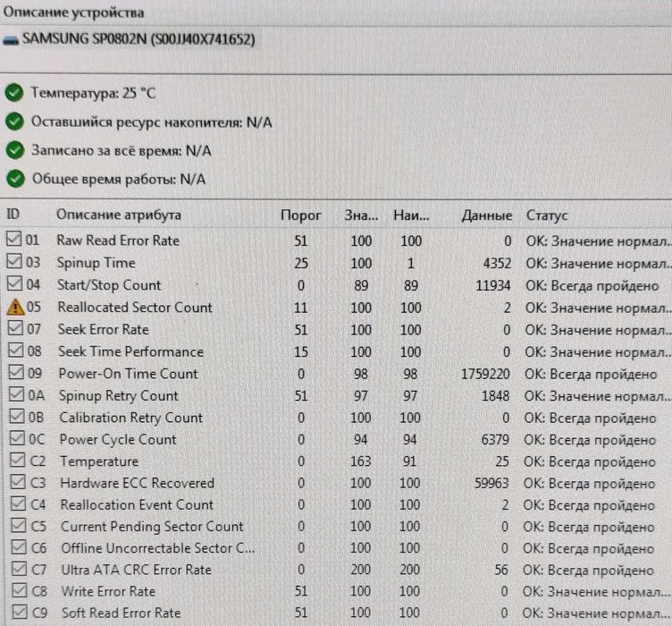Click the Температура: 25 °C text

point(94,93)
